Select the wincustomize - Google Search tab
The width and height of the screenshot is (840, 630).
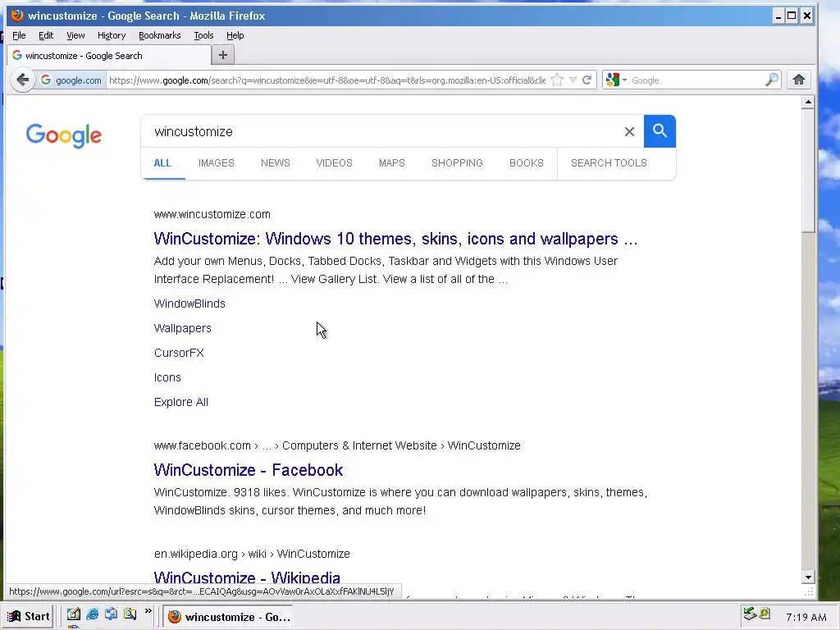point(109,55)
